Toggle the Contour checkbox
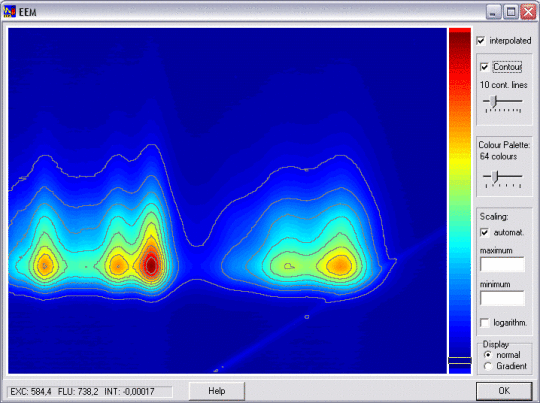540x403 pixels. [485, 67]
